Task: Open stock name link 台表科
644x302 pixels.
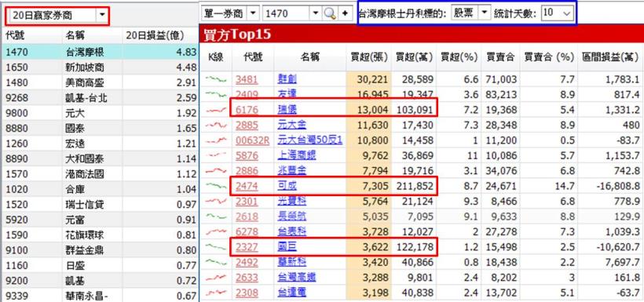Action: click(292, 232)
